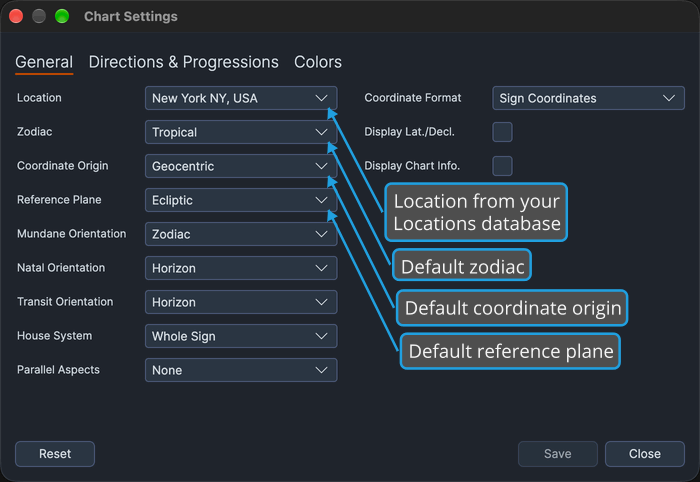The width and height of the screenshot is (700, 482).
Task: Open the Parallel Aspects dropdown set to None
Action: [x=241, y=370]
